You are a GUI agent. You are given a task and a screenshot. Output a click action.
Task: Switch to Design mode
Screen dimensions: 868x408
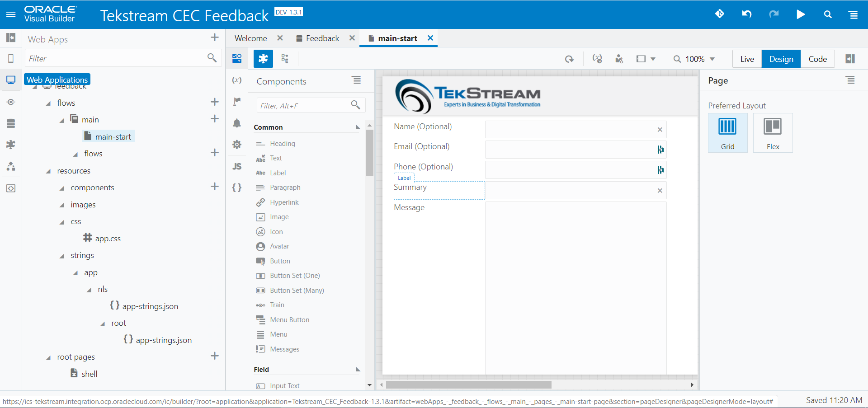(x=781, y=59)
